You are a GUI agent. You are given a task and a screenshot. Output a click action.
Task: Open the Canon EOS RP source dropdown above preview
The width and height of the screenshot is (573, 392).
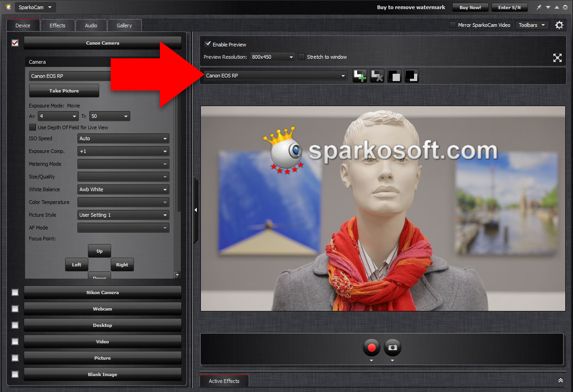(x=276, y=76)
